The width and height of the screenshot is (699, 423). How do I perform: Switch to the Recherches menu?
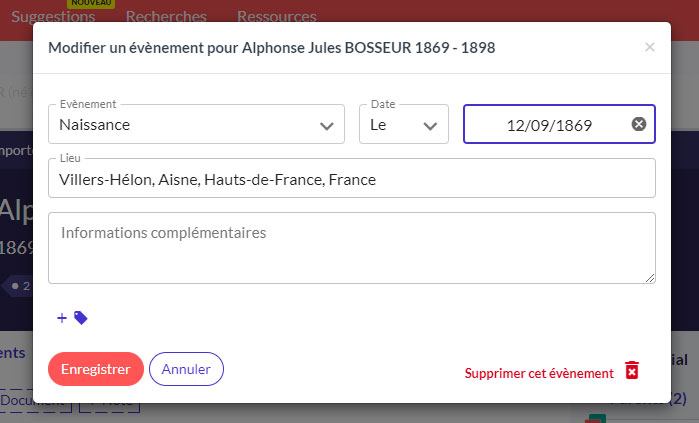[167, 17]
